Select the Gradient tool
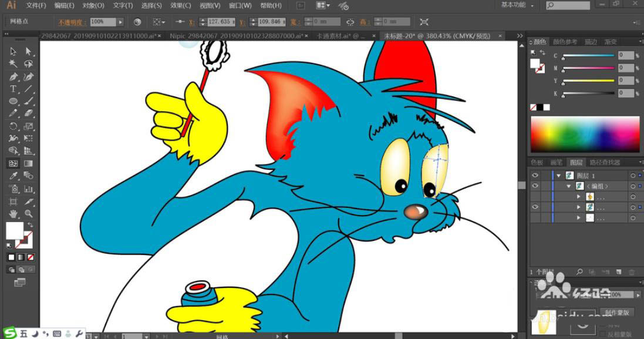 pyautogui.click(x=28, y=163)
